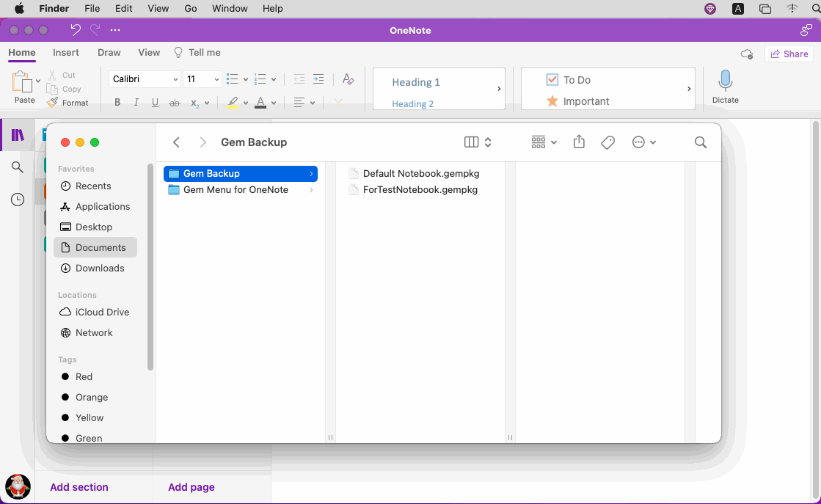Expand the bullet style dropdown arrow
The height and width of the screenshot is (504, 821).
pyautogui.click(x=246, y=79)
